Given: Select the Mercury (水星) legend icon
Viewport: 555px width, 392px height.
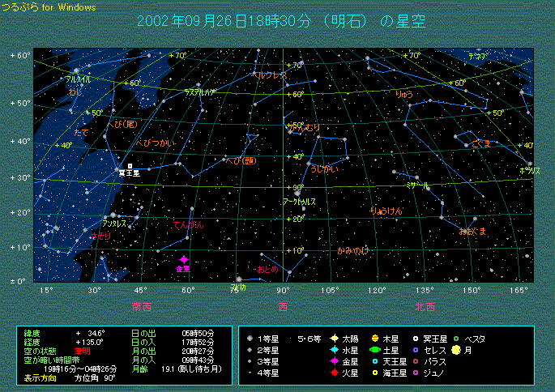Looking at the screenshot, I should (334, 350).
